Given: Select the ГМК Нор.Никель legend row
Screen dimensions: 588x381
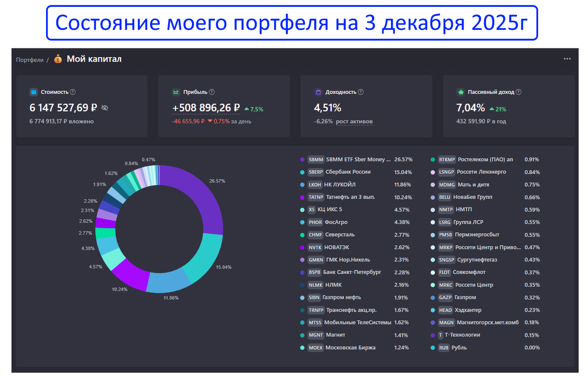Looking at the screenshot, I should point(356,260).
